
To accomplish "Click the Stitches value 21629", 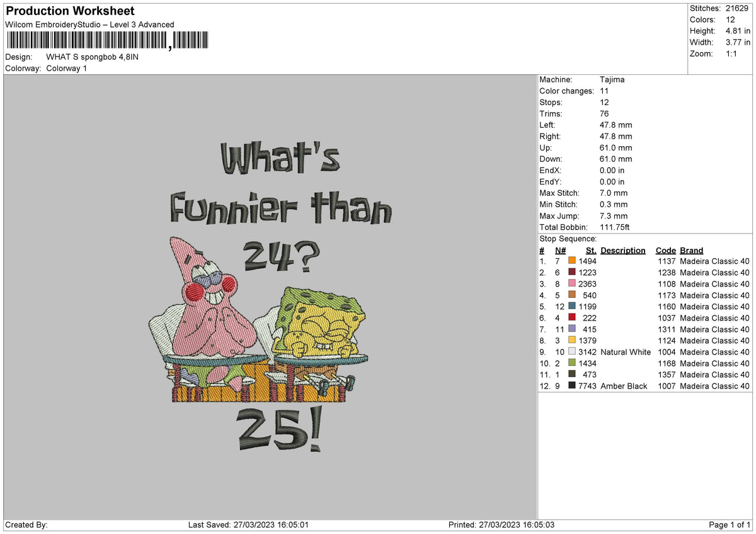I will 738,8.
